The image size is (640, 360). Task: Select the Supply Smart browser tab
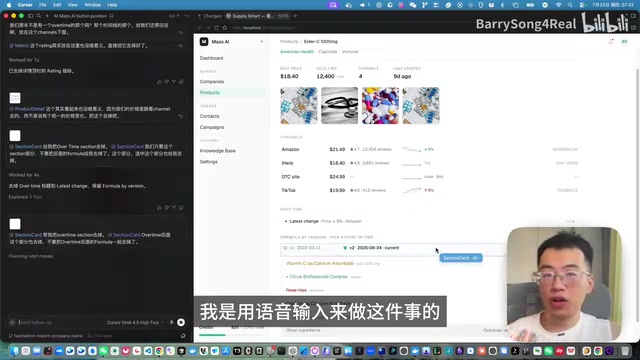[257, 16]
